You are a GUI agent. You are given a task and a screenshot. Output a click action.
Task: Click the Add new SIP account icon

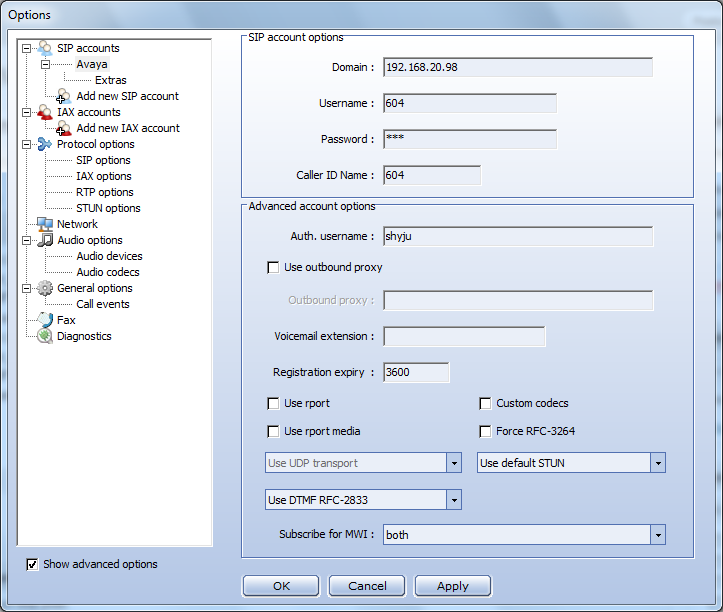(64, 96)
